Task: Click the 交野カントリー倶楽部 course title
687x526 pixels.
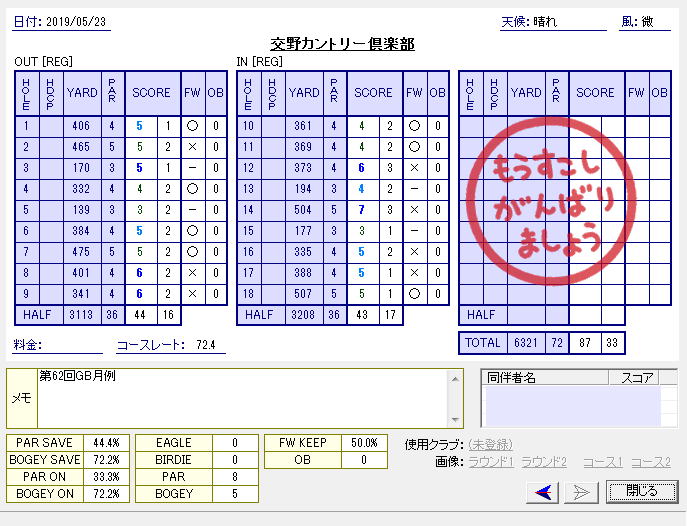Action: coord(343,44)
